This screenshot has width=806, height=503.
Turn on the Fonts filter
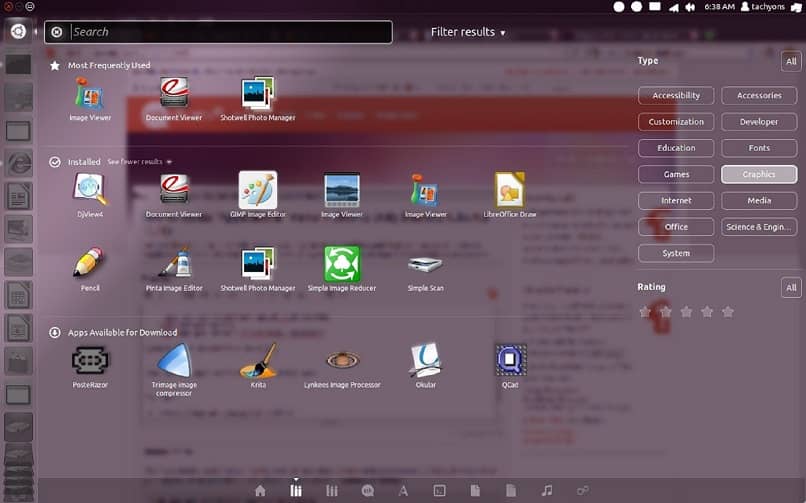point(759,148)
